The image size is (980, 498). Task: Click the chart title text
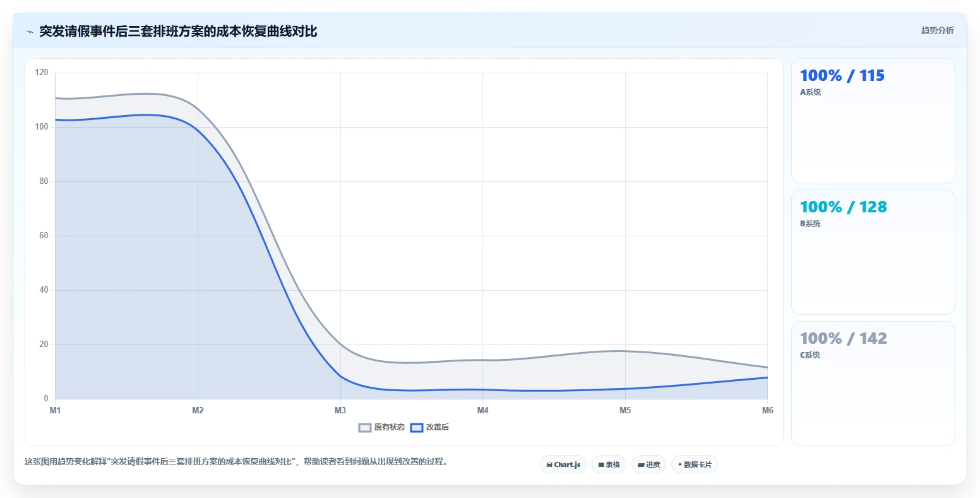178,32
